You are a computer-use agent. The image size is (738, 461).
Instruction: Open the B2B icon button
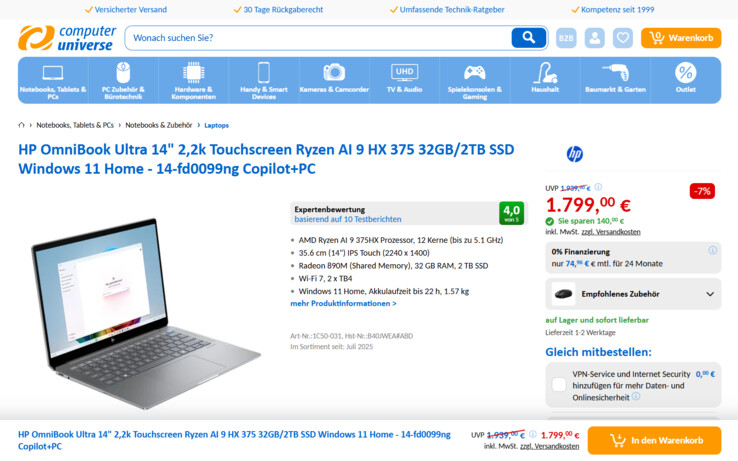pos(566,38)
